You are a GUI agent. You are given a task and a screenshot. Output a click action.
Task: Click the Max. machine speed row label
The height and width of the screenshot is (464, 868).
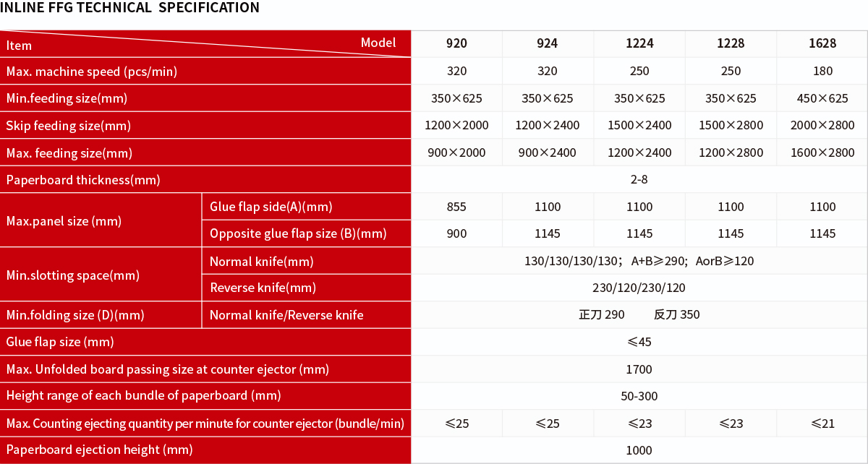pos(92,72)
